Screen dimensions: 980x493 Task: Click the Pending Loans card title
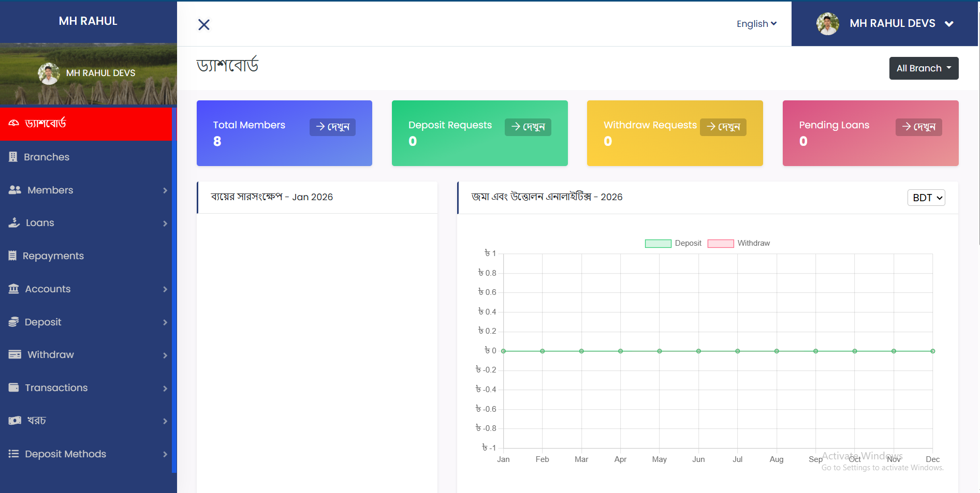tap(834, 125)
